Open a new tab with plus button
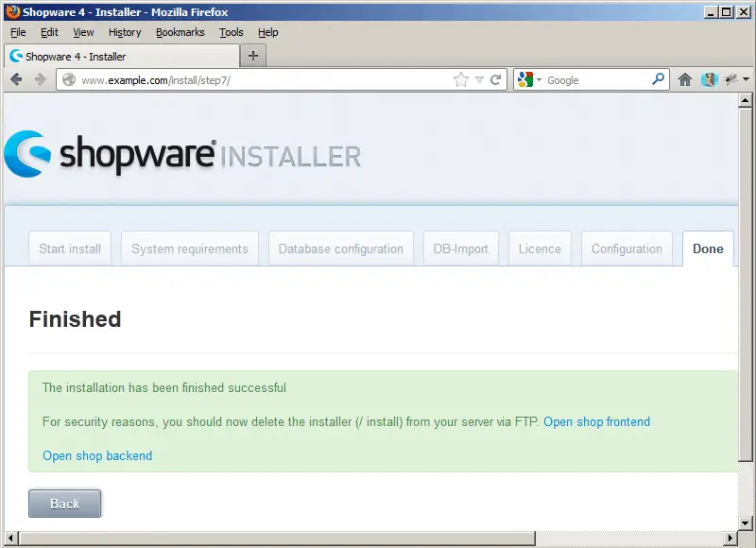 click(253, 56)
